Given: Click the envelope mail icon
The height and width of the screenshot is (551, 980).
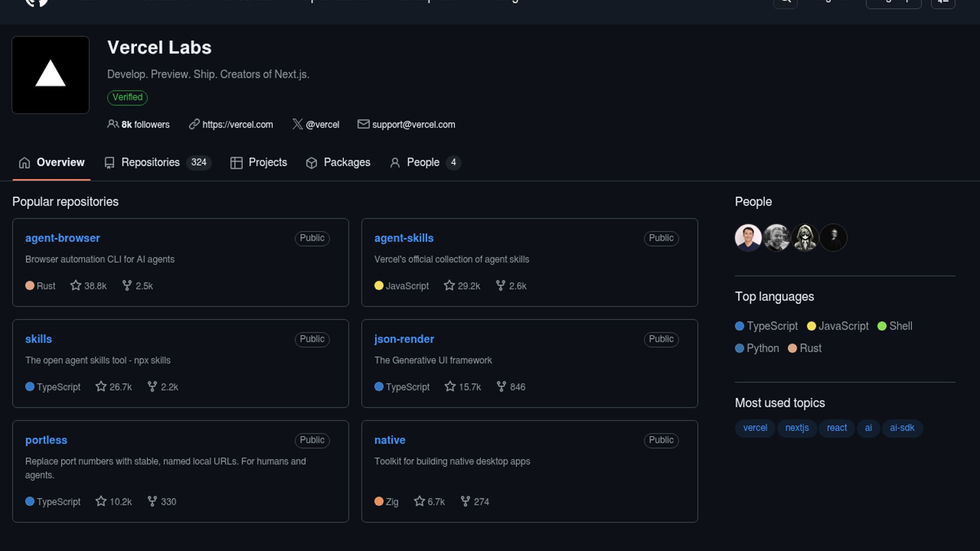Looking at the screenshot, I should pyautogui.click(x=363, y=124).
